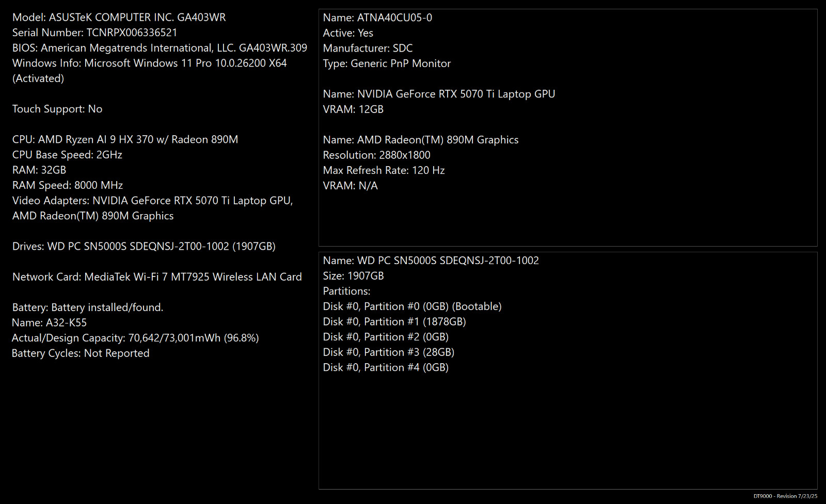826x504 pixels.
Task: Click the 'CPU Base Speed: 2GHz' line
Action: click(x=67, y=155)
